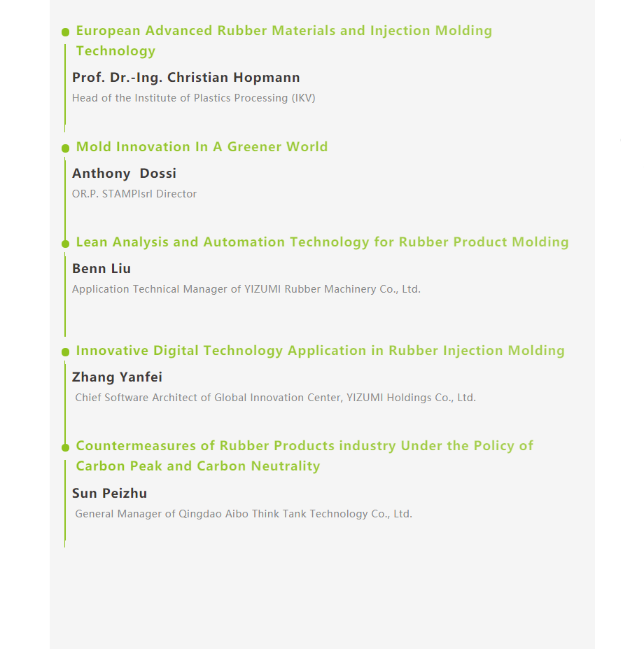Click the Application Technical Manager of YIZUMI description
Image resolution: width=644 pixels, height=649 pixels.
246,289
